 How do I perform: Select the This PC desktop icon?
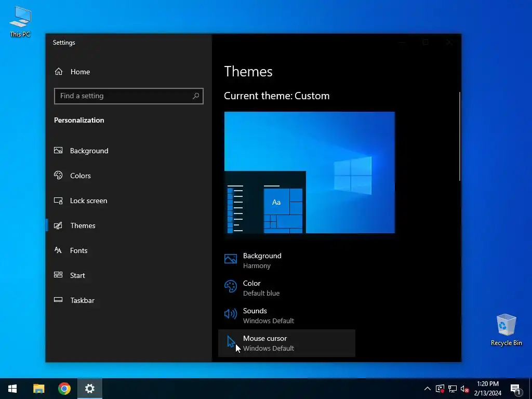coord(20,22)
